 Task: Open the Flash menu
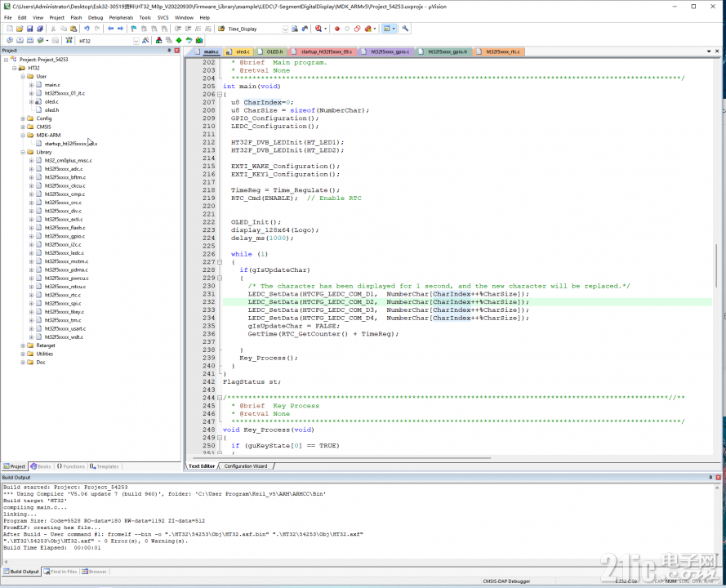click(76, 18)
